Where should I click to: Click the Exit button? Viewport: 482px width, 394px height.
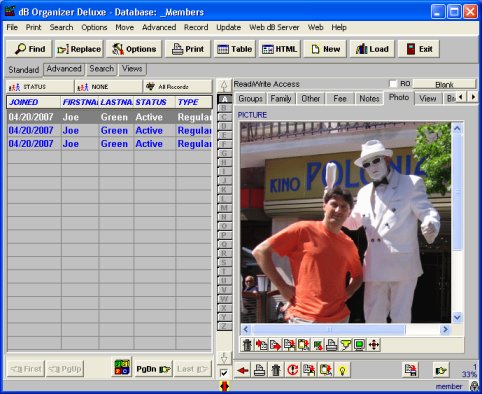click(x=419, y=49)
